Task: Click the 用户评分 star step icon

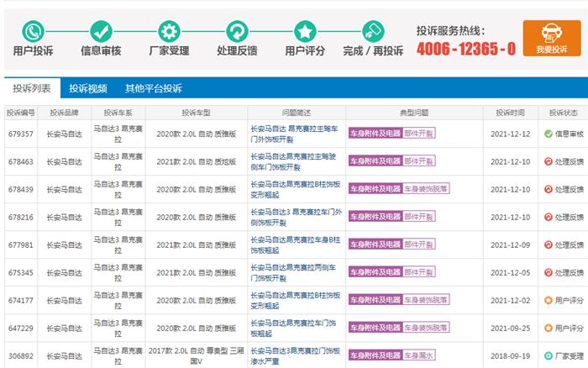Action: point(305,32)
